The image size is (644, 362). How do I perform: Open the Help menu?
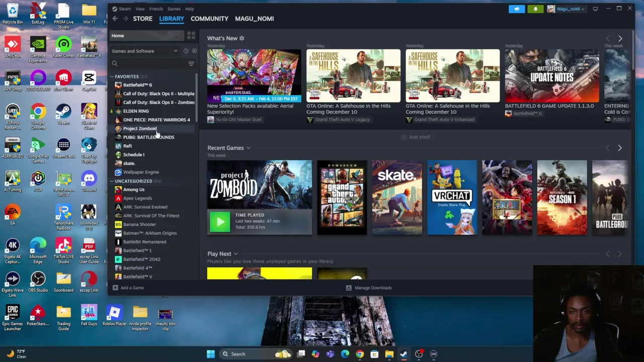[190, 9]
